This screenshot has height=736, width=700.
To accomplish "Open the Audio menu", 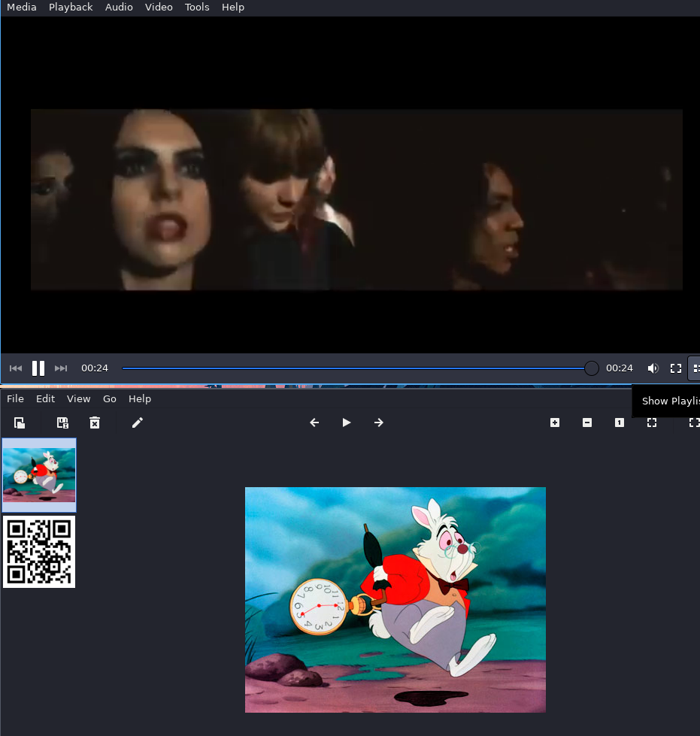I will (119, 8).
